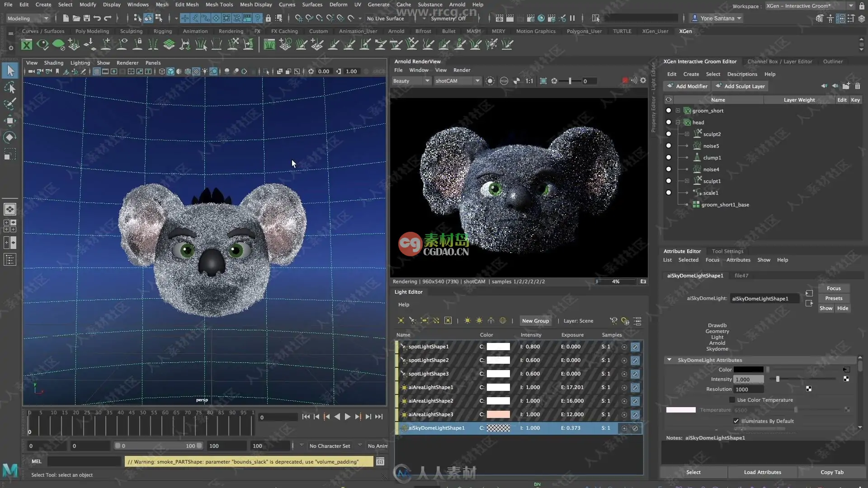
Task: Click New Group in Light Editor
Action: tap(535, 321)
